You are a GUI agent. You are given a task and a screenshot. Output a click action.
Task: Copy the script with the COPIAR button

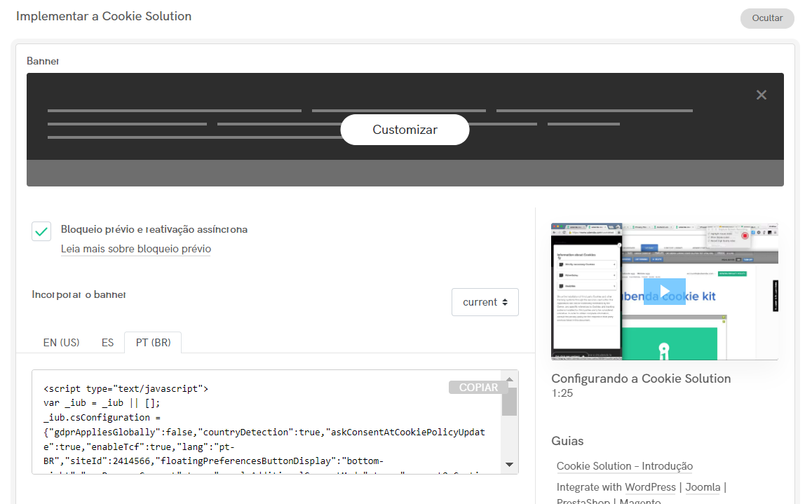pos(478,388)
